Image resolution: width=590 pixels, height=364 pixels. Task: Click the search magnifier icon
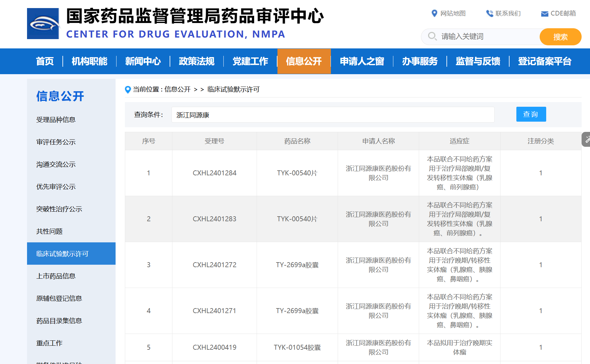point(432,36)
